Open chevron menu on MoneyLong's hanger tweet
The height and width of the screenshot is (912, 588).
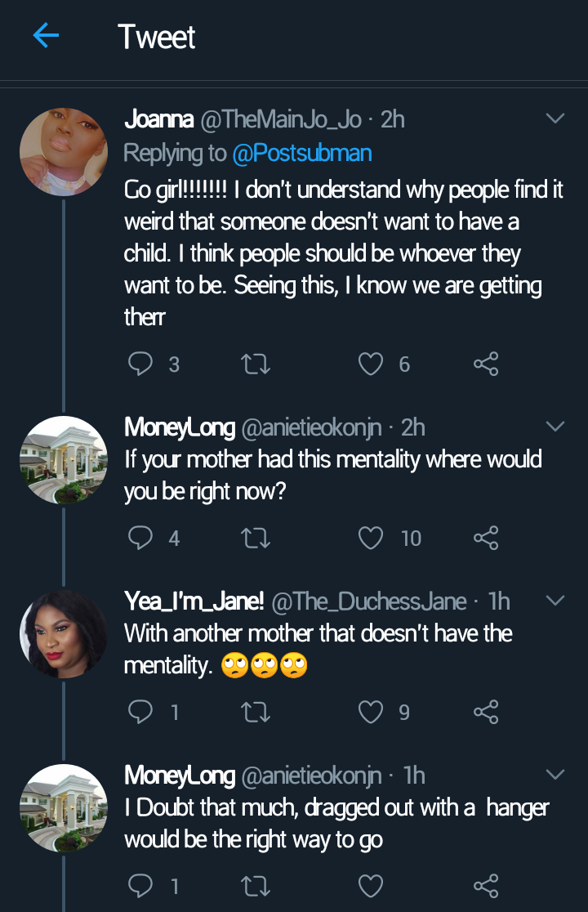coord(555,775)
